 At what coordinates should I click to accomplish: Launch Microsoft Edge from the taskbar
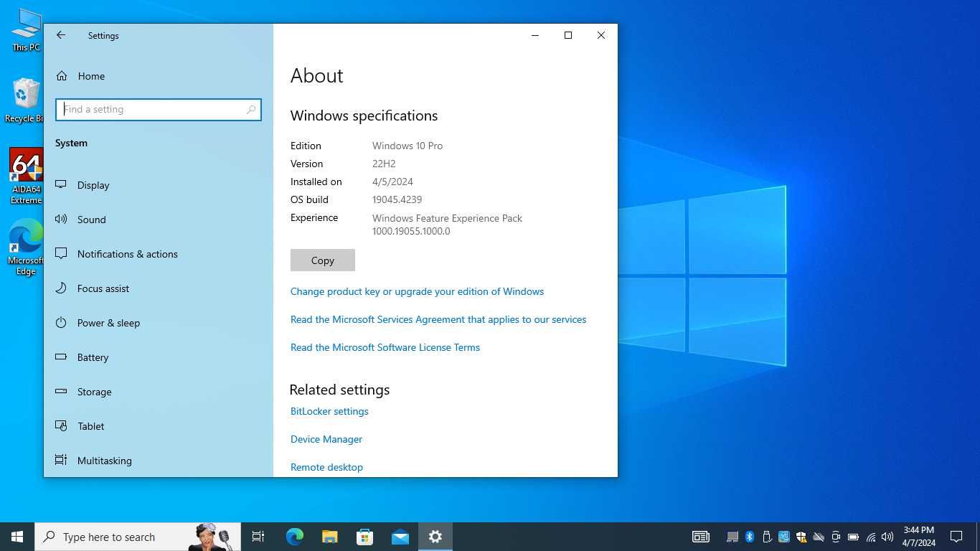pos(294,537)
